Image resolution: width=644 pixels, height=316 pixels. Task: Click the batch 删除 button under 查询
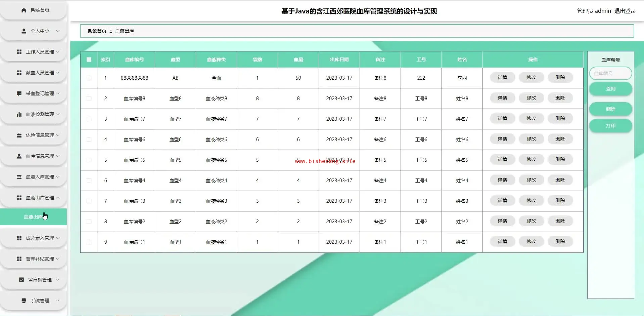[x=610, y=109]
